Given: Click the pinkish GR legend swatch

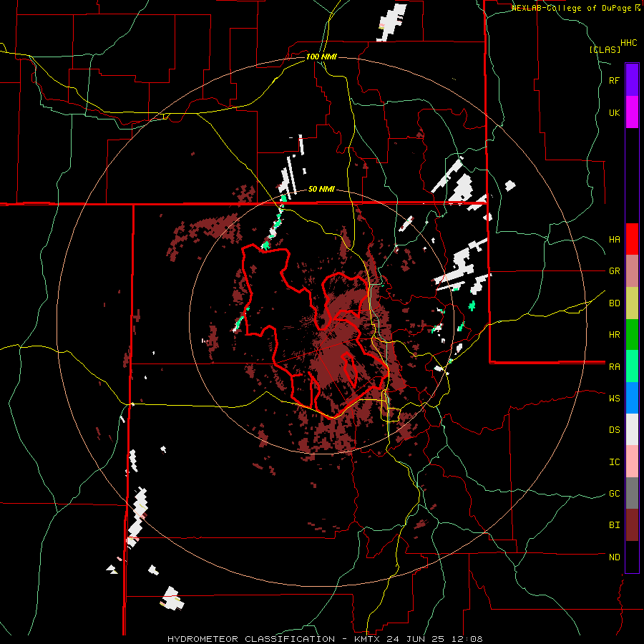Looking at the screenshot, I should [x=632, y=271].
